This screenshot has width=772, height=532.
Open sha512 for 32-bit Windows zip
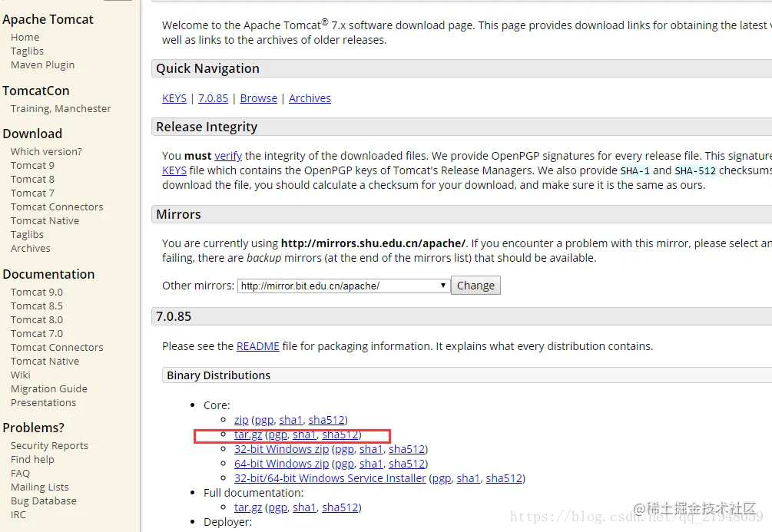coord(406,449)
